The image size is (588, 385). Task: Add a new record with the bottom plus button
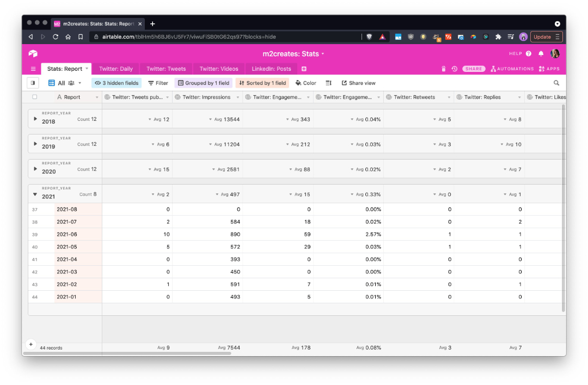[30, 344]
